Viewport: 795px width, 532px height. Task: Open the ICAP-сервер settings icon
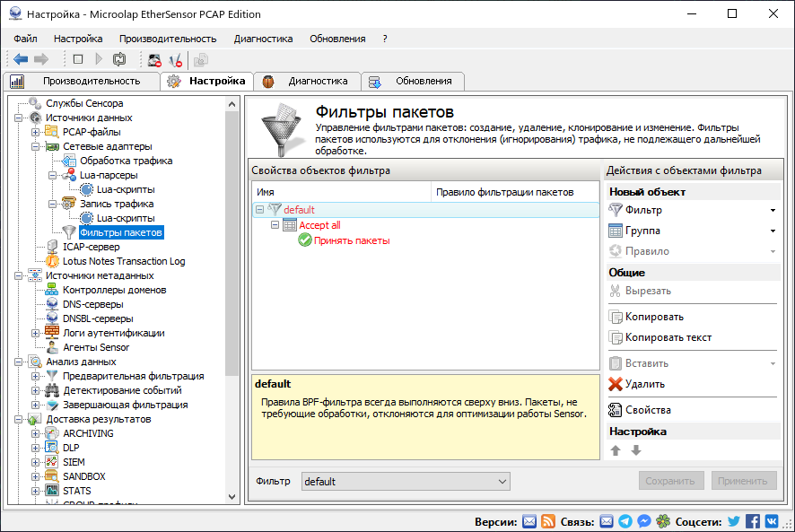(x=51, y=246)
